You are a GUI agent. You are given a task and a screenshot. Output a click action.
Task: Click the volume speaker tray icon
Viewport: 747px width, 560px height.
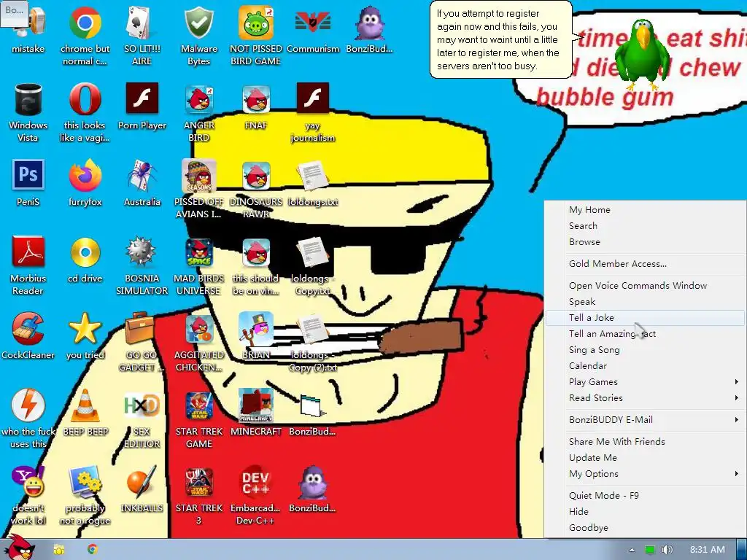667,550
